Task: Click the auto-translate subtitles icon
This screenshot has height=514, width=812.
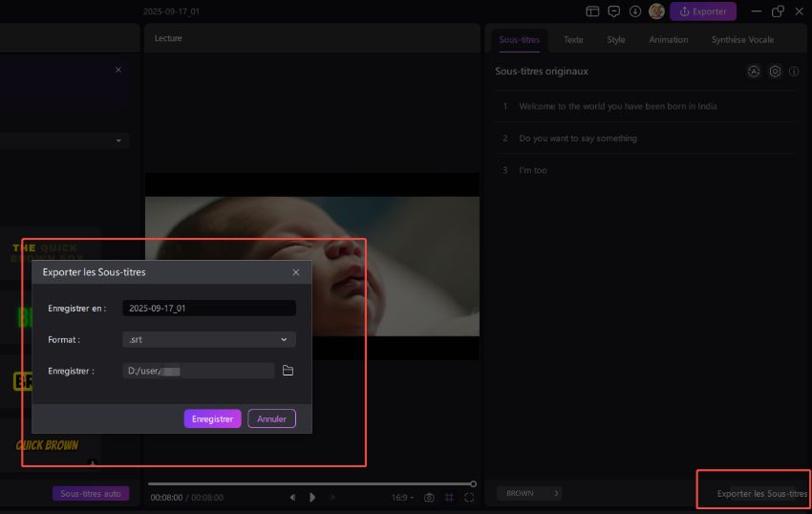Action: coord(754,72)
